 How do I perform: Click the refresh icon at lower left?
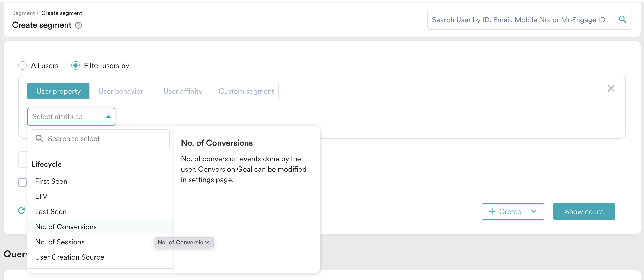pyautogui.click(x=21, y=211)
